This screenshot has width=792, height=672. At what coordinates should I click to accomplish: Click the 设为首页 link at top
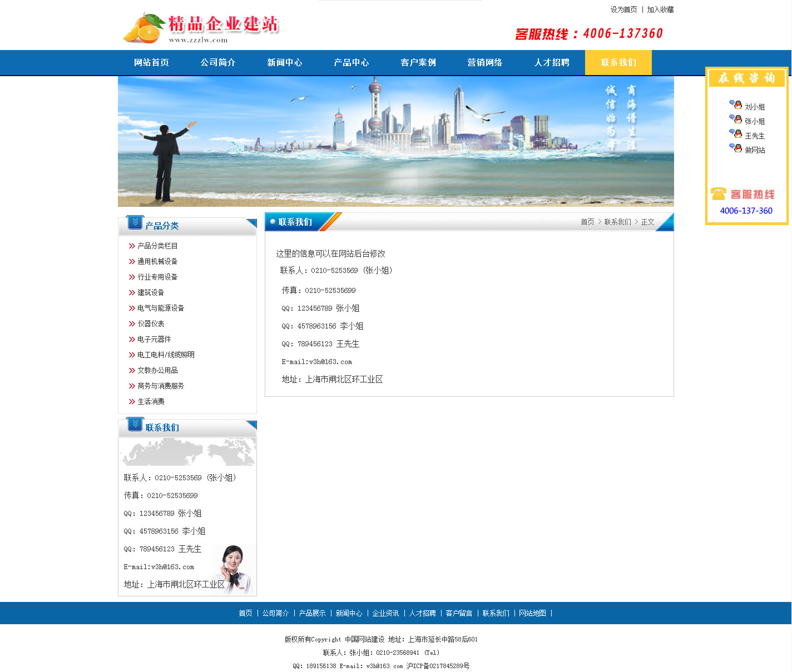(623, 9)
